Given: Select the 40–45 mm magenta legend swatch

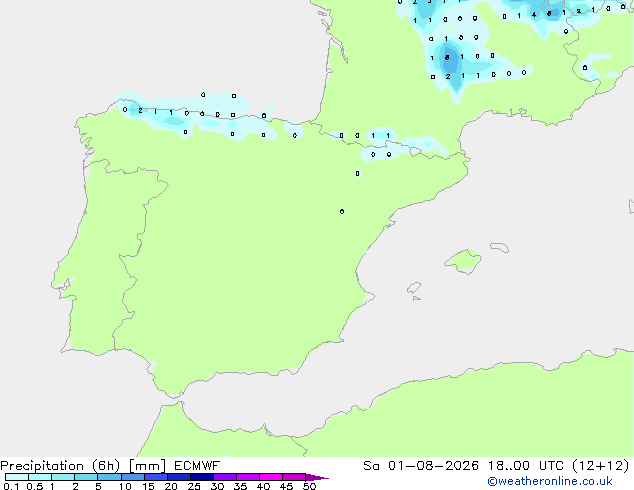Looking at the screenshot, I should (x=271, y=477).
